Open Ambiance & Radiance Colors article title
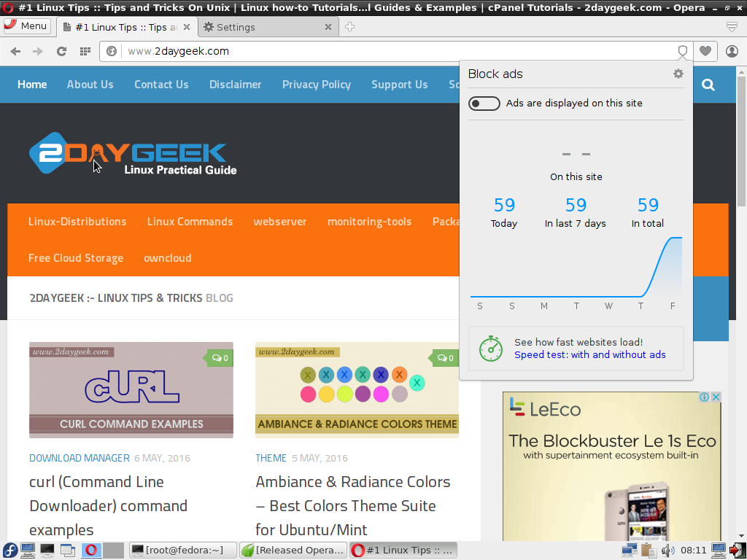The width and height of the screenshot is (747, 560). [352, 506]
